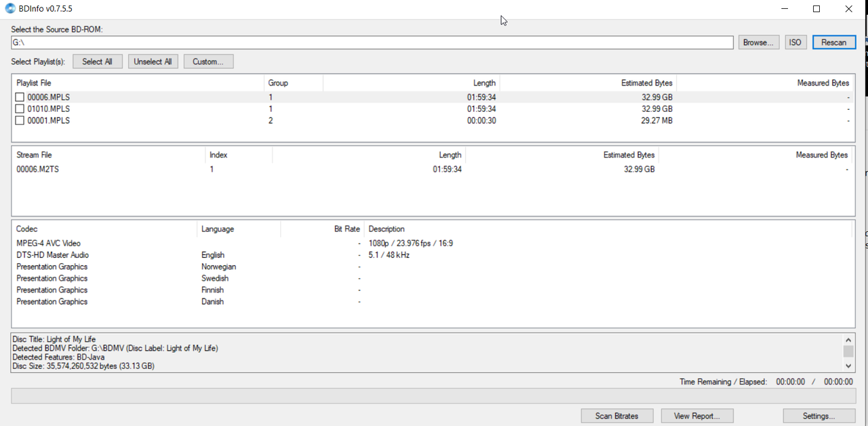The image size is (868, 426).
Task: Click the source BD-ROM path field
Action: pos(372,43)
